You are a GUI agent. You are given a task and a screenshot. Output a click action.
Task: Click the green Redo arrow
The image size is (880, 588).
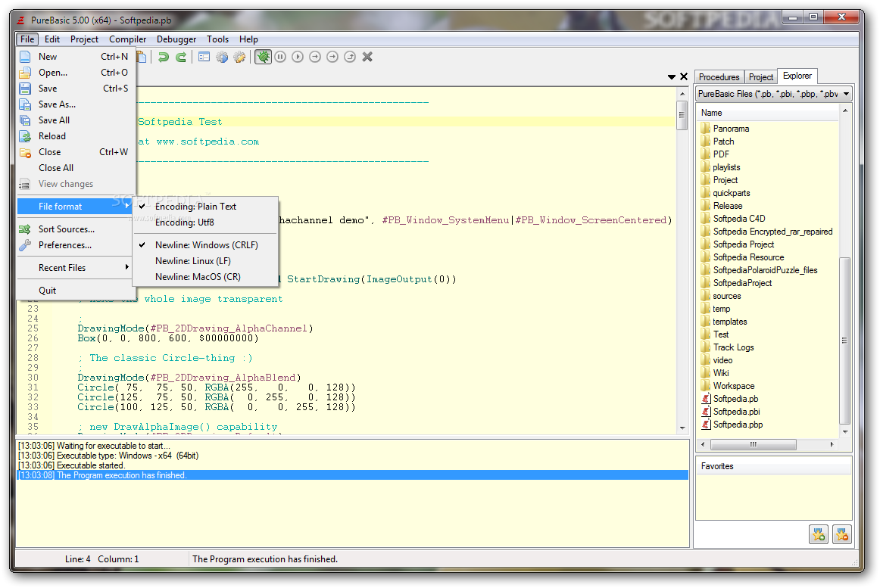181,57
